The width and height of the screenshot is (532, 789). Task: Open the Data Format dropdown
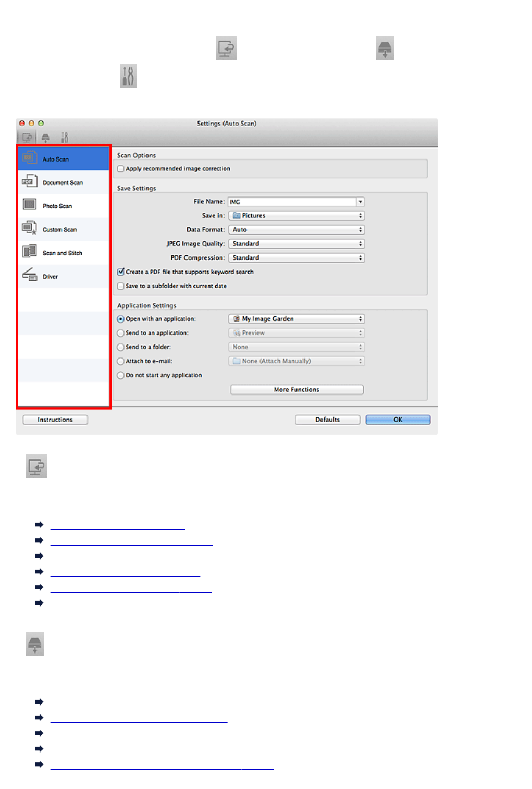296,230
